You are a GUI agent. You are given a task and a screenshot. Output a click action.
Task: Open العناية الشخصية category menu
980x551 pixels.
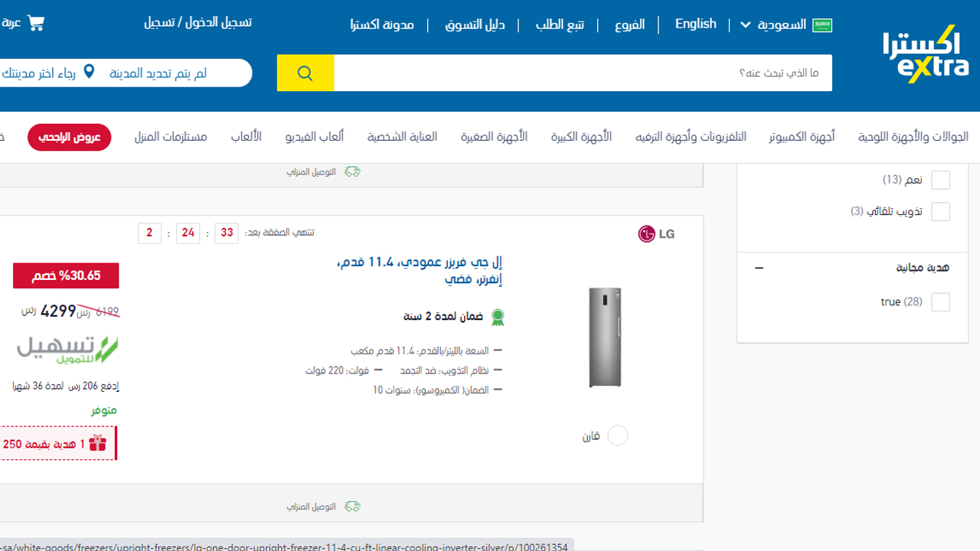pyautogui.click(x=402, y=137)
